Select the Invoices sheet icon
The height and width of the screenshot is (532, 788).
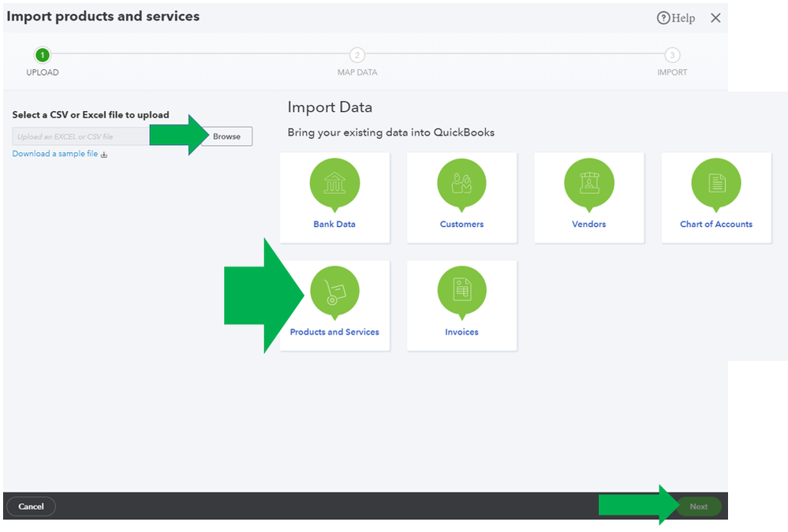tap(461, 290)
